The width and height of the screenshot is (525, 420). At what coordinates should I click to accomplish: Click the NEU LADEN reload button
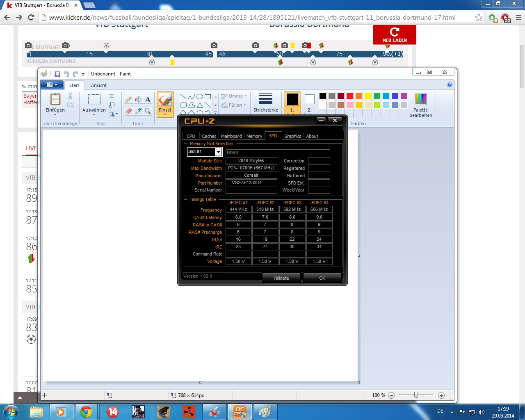pos(395,34)
